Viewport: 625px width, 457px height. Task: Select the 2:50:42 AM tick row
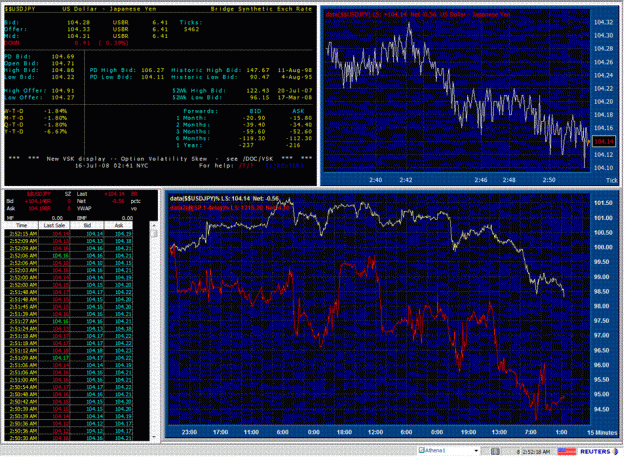69,402
